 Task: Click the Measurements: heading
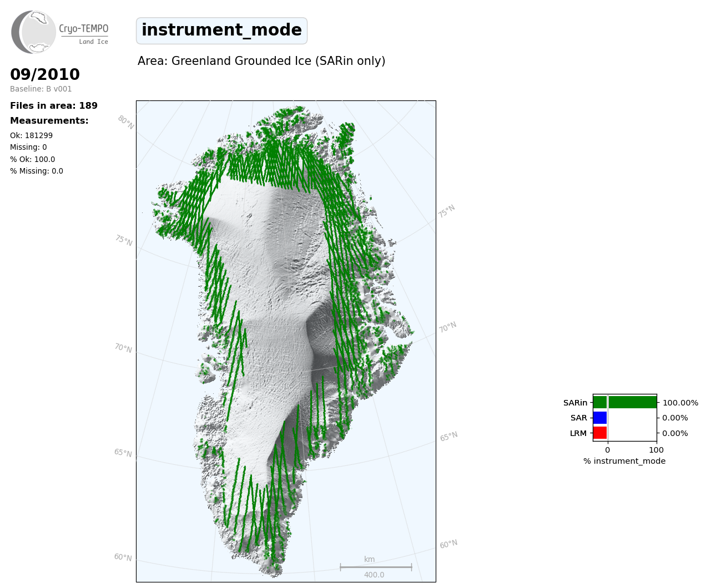pyautogui.click(x=49, y=121)
